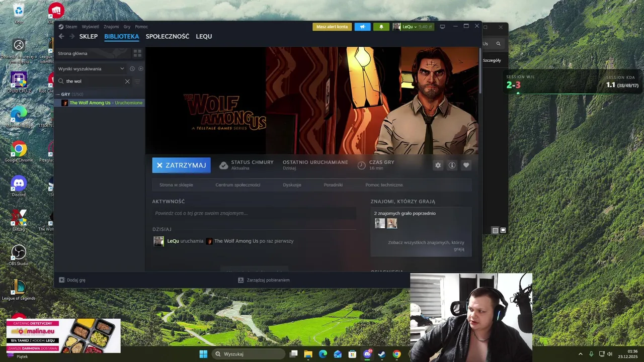Viewport: 644px width, 362px height.
Task: Go to the BIBLIOTEKA tab
Action: click(122, 36)
